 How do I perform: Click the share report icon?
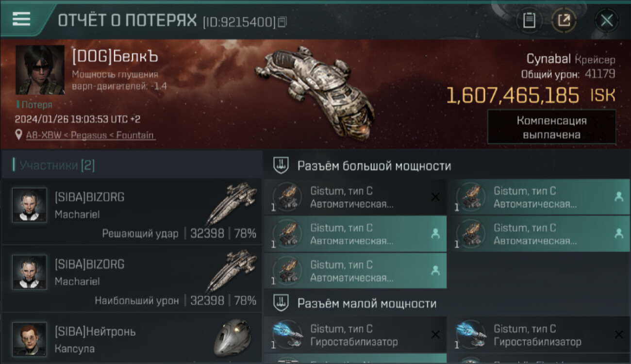564,20
